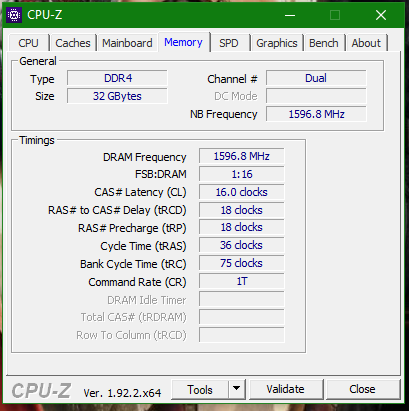Click the DRAM Frequency value field
This screenshot has height=411, width=409.
point(242,156)
